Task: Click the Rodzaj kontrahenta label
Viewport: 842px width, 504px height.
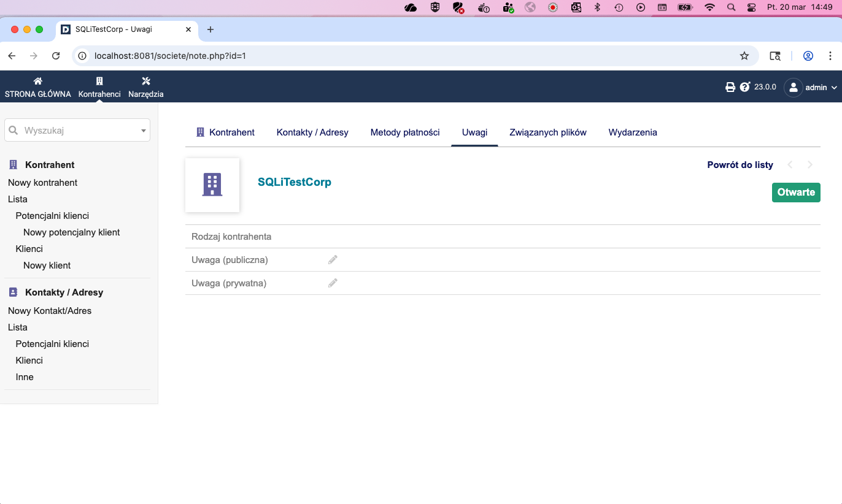Action: coord(231,237)
